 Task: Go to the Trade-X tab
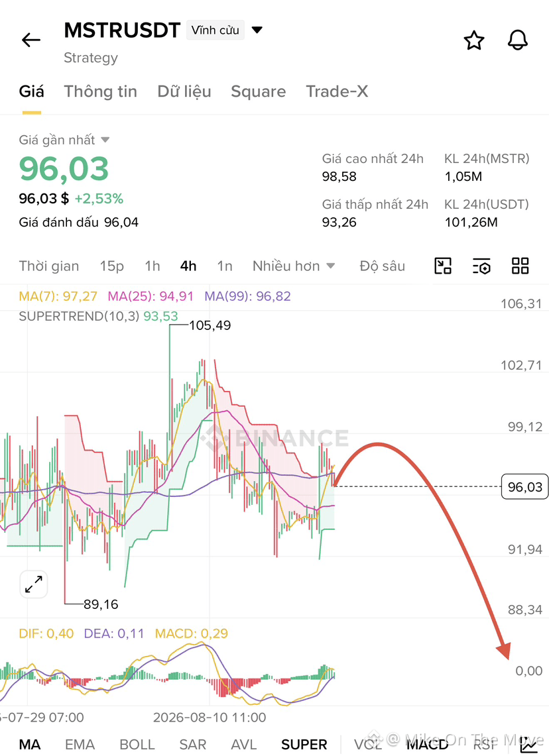coord(337,91)
